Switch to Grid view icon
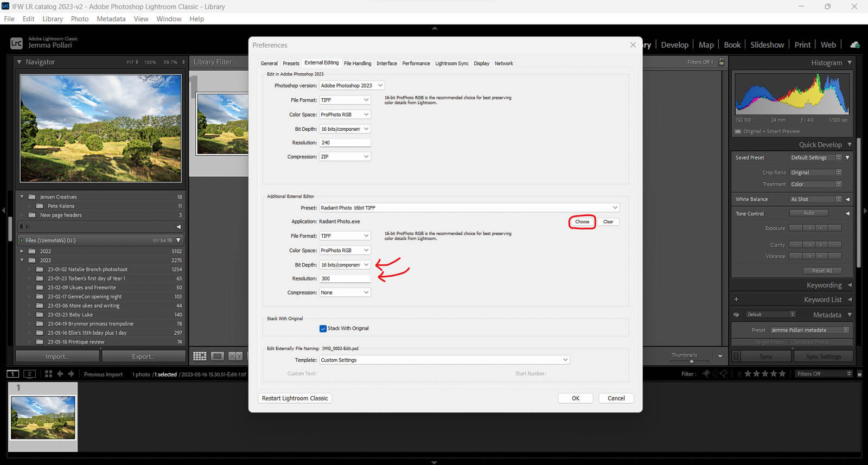The image size is (868, 465). pos(200,356)
